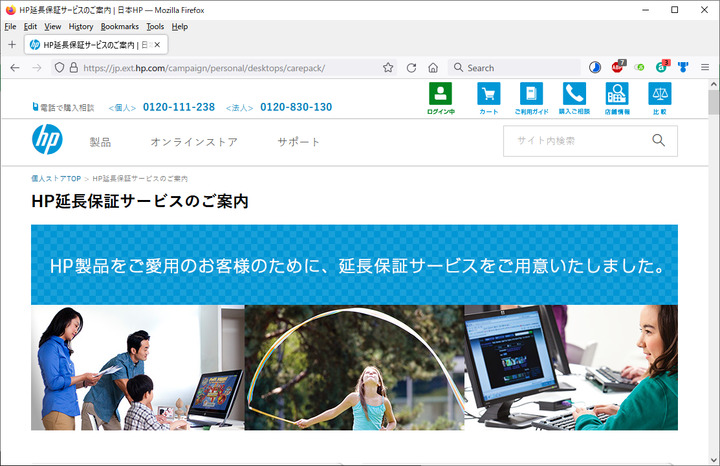The height and width of the screenshot is (466, 720).
Task: Open the 製品 navigation menu
Action: [100, 142]
